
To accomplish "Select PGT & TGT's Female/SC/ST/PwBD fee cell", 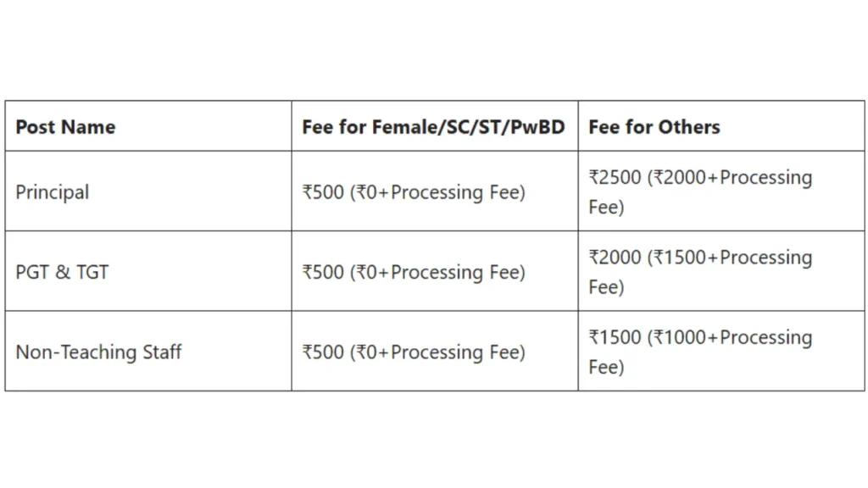I will [x=414, y=272].
